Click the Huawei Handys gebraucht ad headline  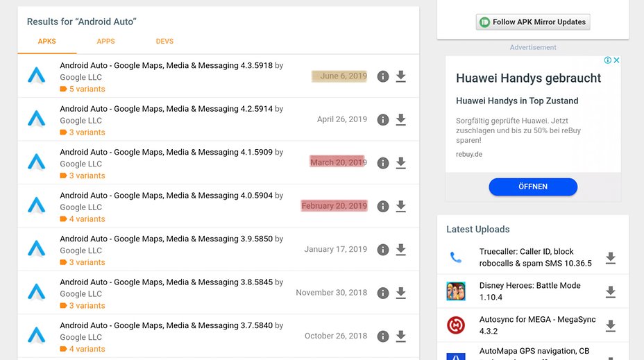click(529, 78)
